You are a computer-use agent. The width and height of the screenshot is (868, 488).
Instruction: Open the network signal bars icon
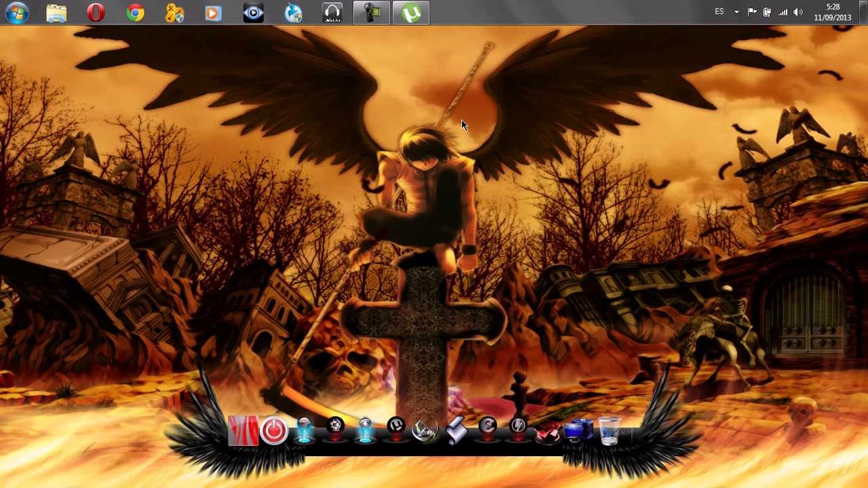point(783,12)
